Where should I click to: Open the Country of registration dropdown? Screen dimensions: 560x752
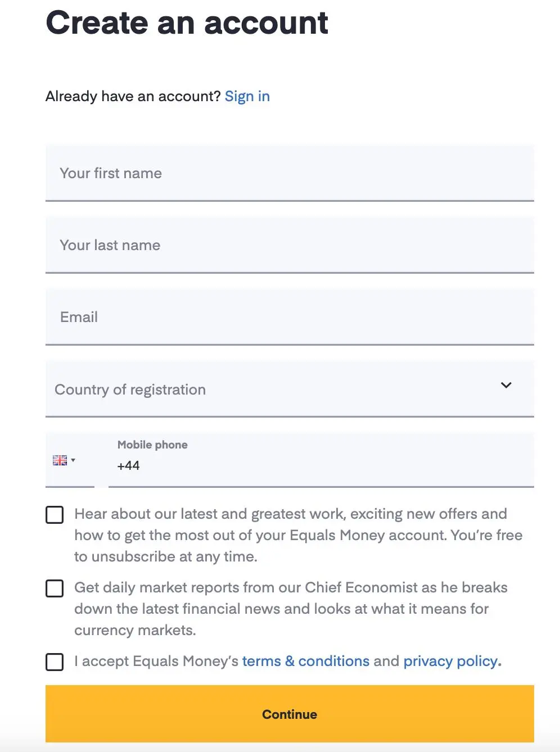click(x=290, y=389)
